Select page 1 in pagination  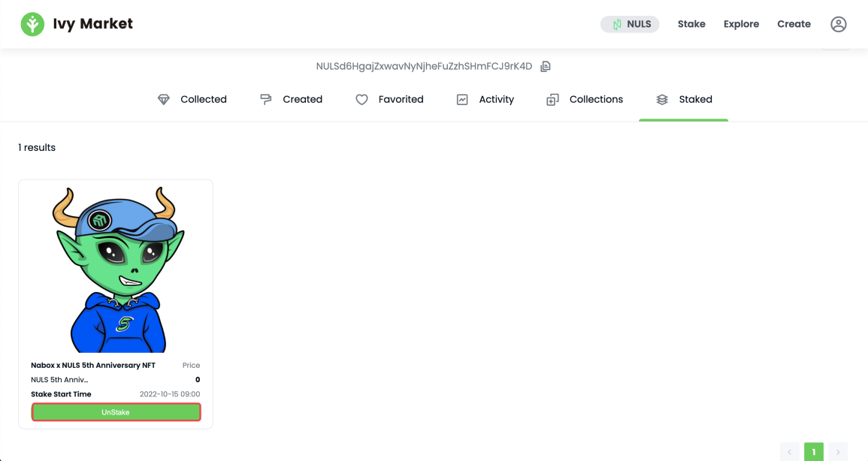tap(814, 451)
